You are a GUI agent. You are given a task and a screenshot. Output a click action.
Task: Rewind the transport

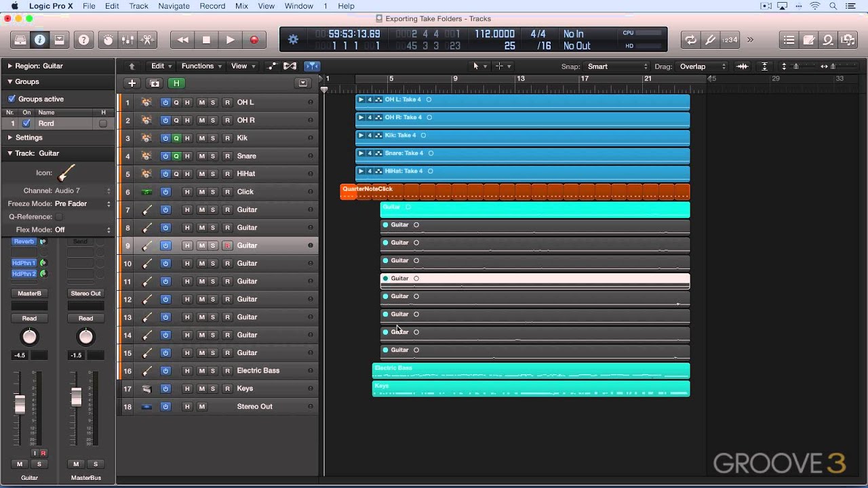[182, 40]
